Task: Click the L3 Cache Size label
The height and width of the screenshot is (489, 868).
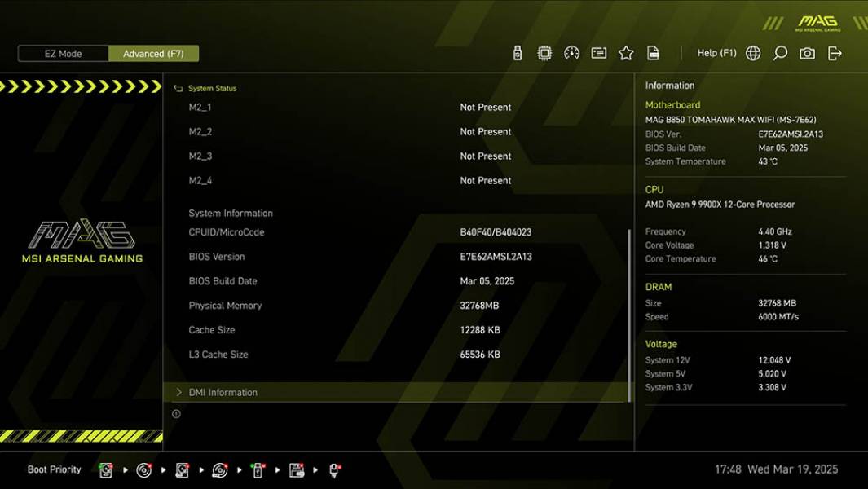Action: [218, 355]
